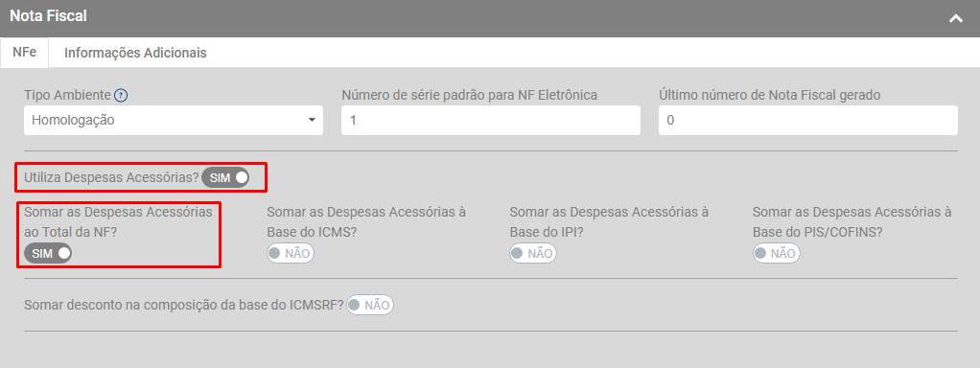Image resolution: width=980 pixels, height=368 pixels.
Task: Enable the ICMSRF desconto toggle
Action: [370, 305]
